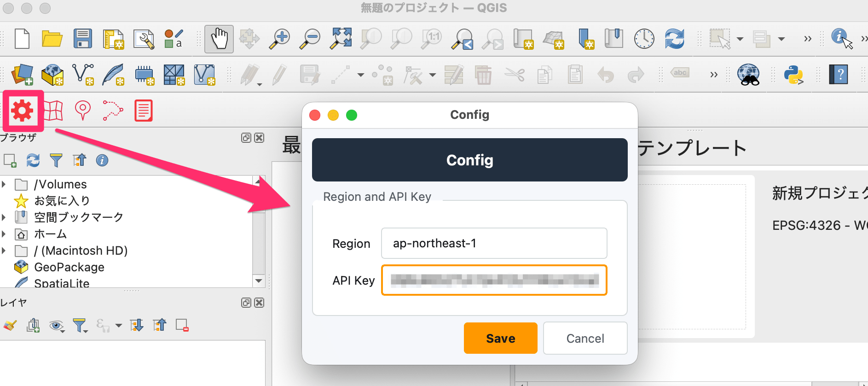Click the New Spatial Bookmark icon
Viewport: 868px width, 386px height.
pos(586,39)
